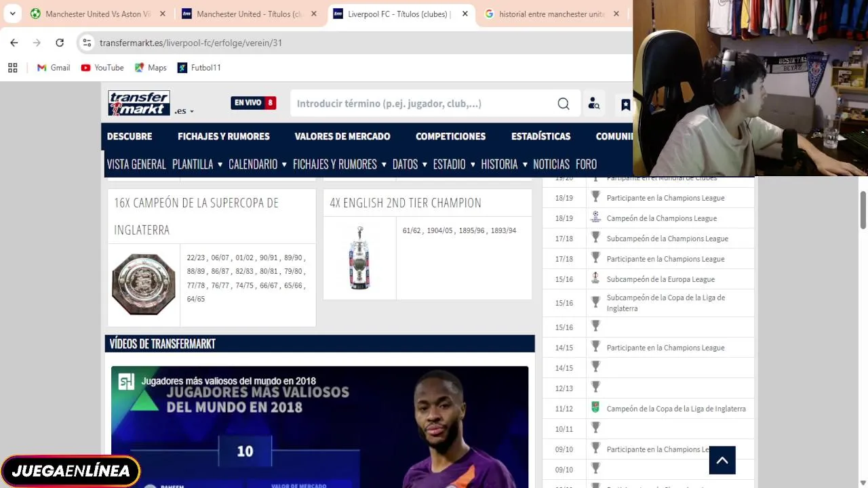This screenshot has width=868, height=488.
Task: Click the search magnifier icon
Action: click(x=564, y=104)
